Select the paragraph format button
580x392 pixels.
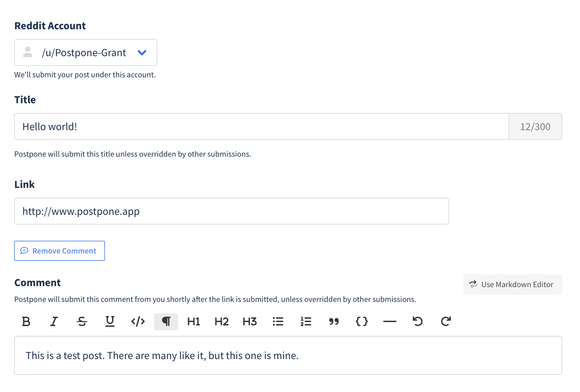[166, 322]
